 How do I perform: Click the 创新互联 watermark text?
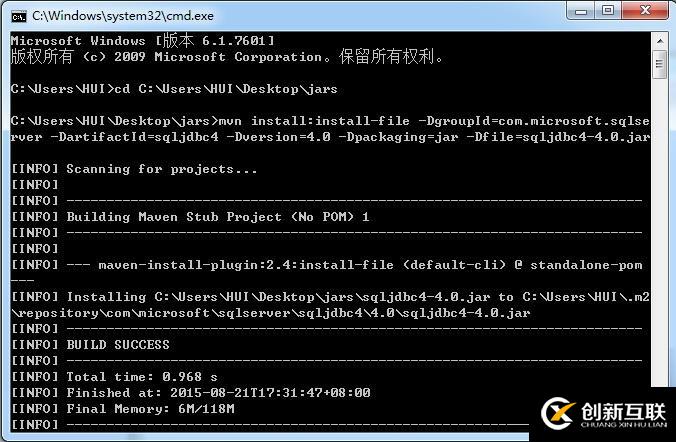pyautogui.click(x=623, y=411)
